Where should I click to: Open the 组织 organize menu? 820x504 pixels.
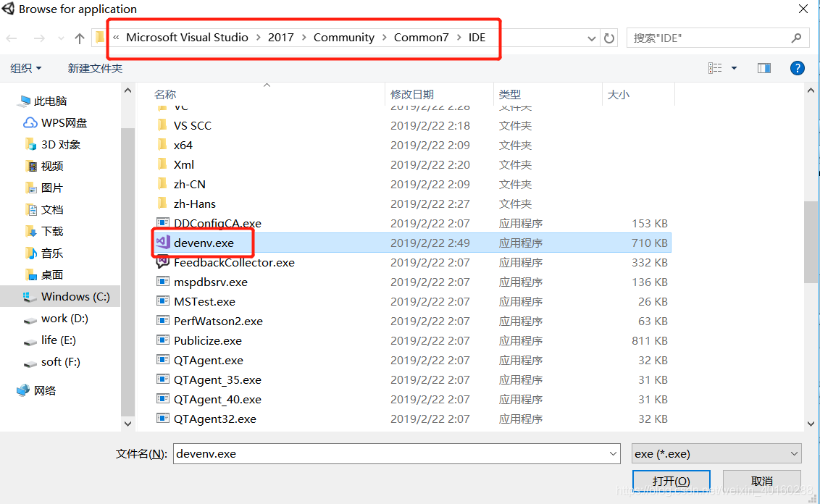25,69
